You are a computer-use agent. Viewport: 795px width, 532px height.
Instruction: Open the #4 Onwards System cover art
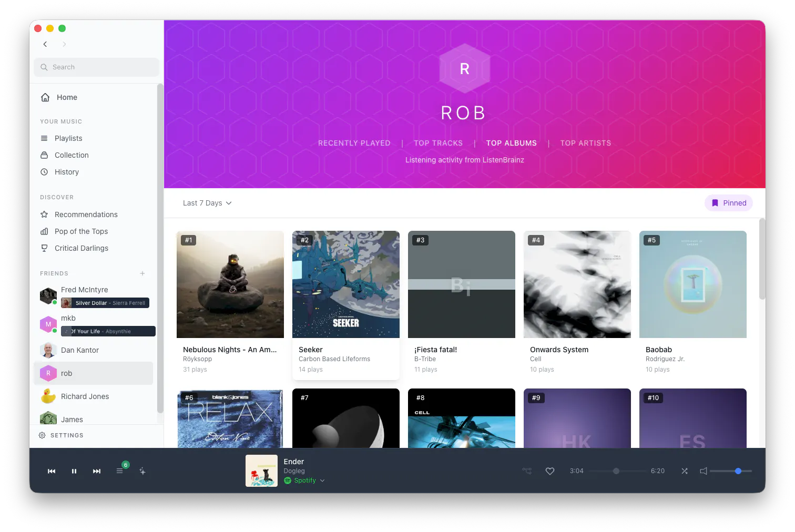coord(577,284)
